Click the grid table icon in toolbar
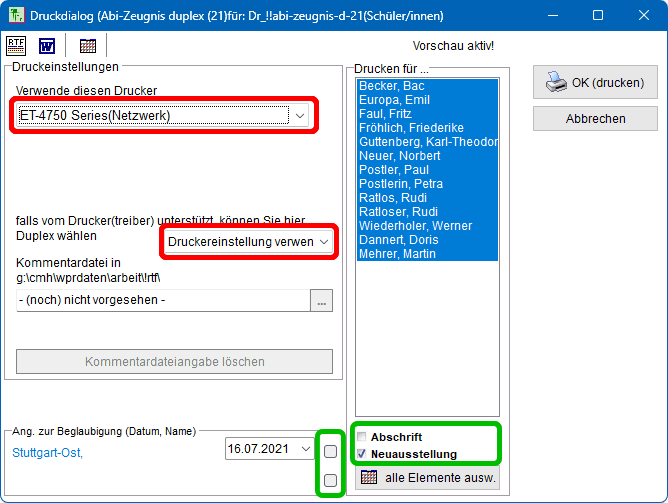 click(88, 46)
